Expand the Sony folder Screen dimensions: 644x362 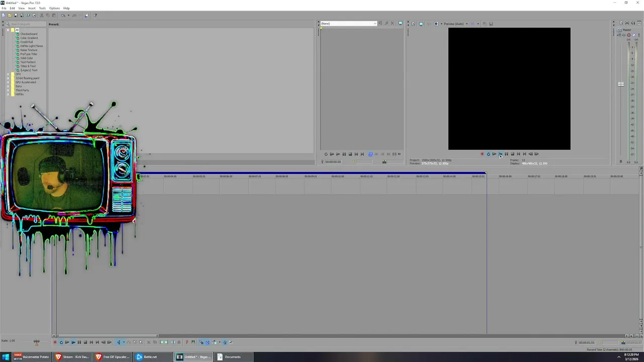(8, 86)
